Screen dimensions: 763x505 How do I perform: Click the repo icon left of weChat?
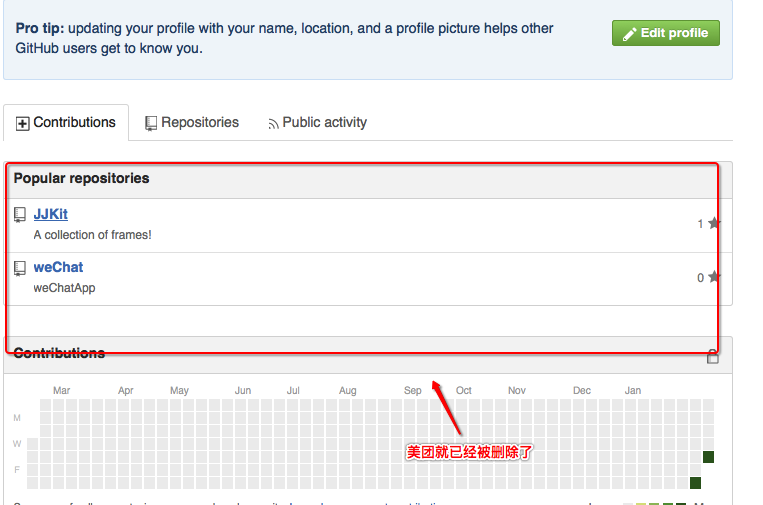pos(19,268)
